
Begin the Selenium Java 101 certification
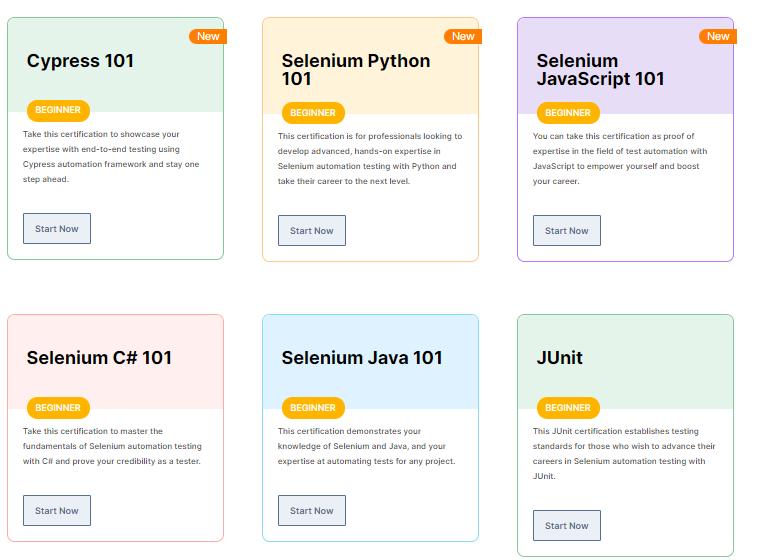[x=312, y=511]
